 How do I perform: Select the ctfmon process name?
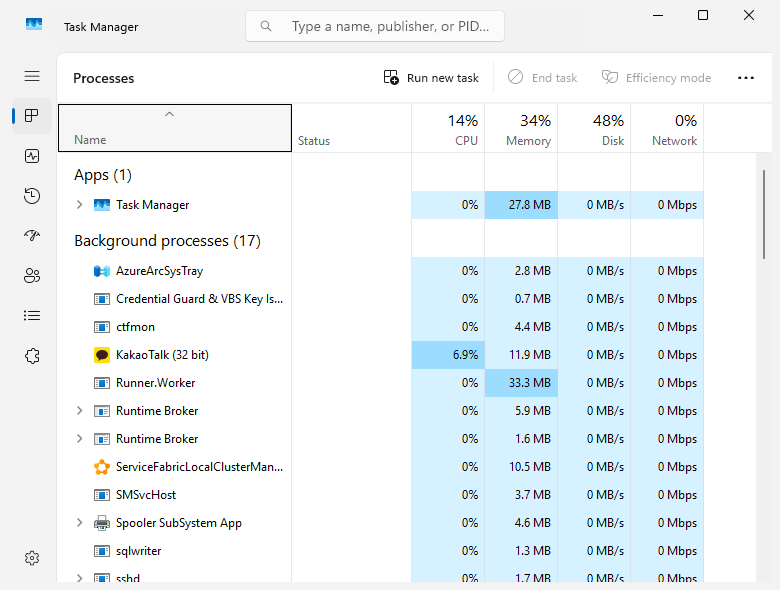135,327
